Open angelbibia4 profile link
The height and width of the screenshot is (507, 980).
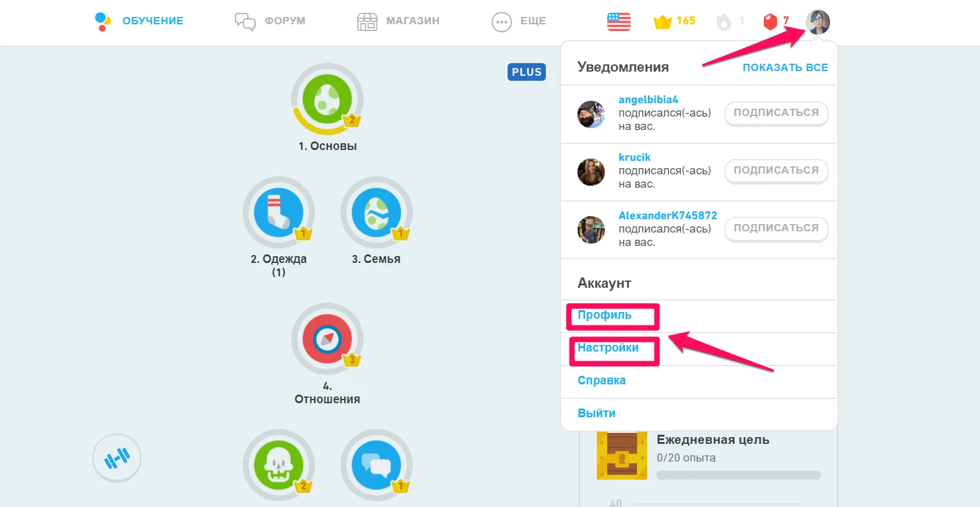coord(648,100)
